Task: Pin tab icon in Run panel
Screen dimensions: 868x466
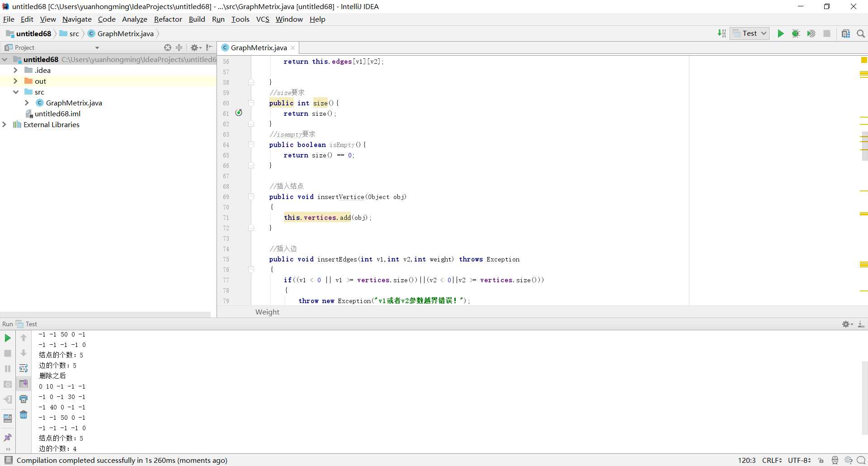Action: (x=8, y=437)
